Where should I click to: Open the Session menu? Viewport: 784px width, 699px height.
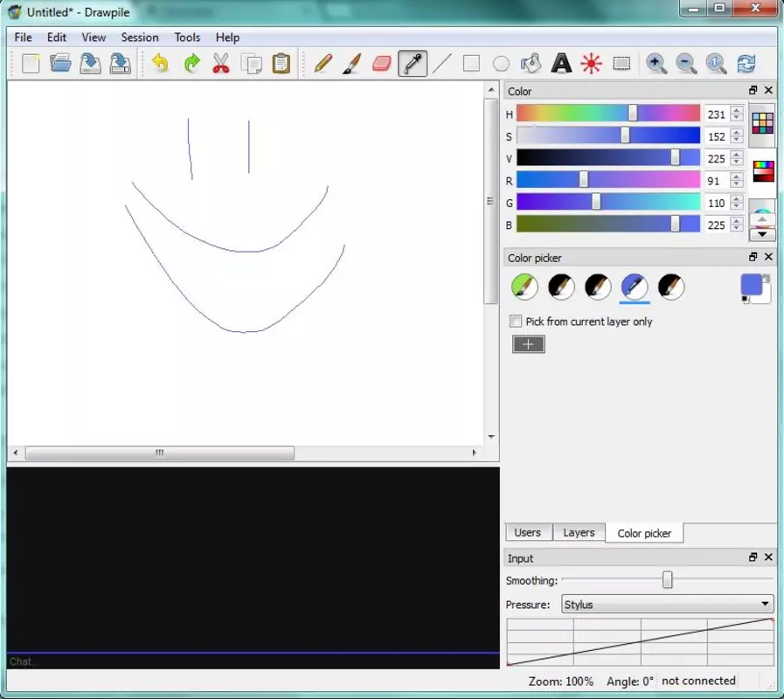tap(140, 38)
